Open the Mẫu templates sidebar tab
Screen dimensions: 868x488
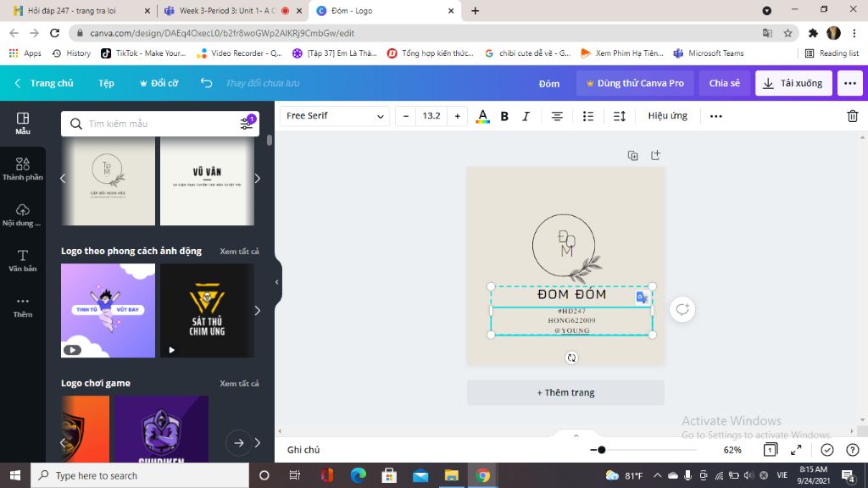(23, 123)
